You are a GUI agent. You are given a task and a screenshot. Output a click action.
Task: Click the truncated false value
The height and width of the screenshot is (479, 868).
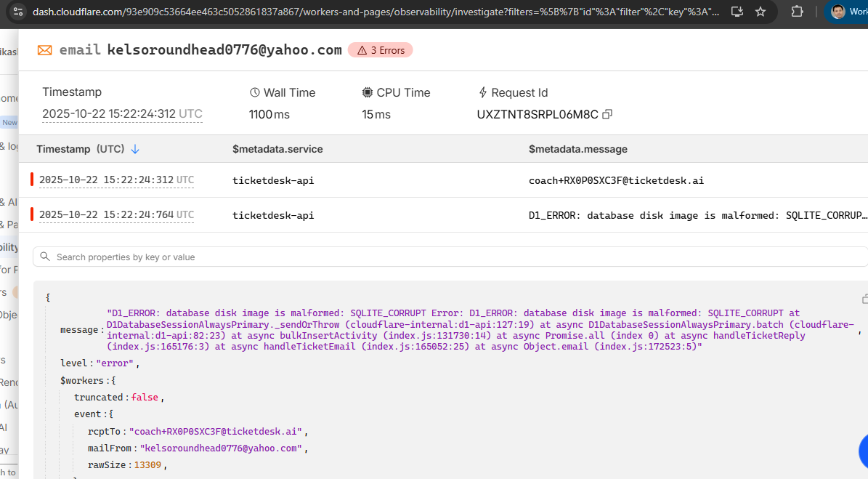(145, 398)
